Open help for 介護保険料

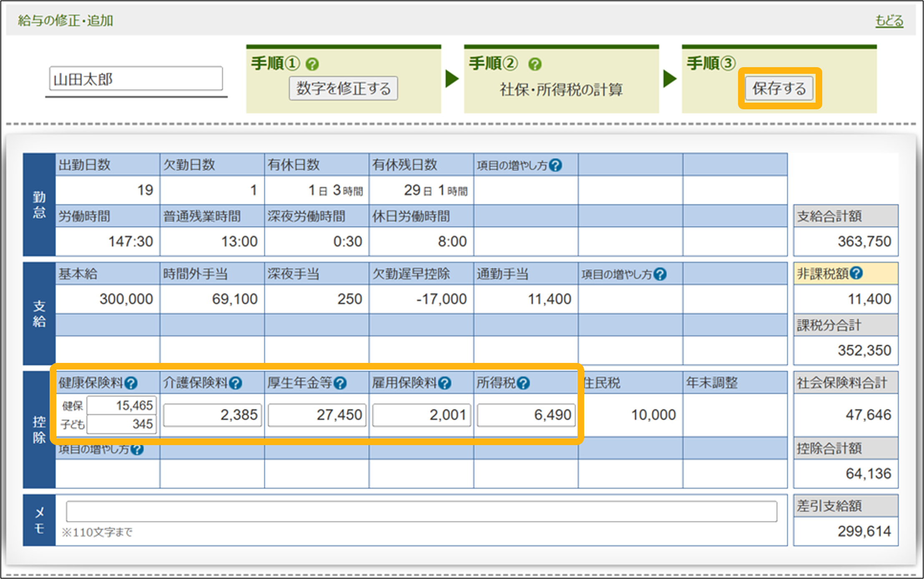(236, 383)
